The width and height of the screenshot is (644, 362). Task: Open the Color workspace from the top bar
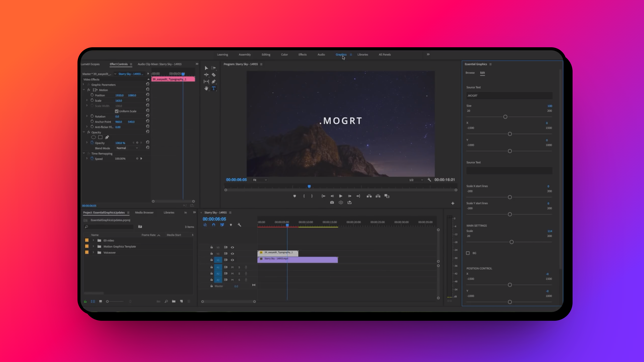[x=284, y=54]
